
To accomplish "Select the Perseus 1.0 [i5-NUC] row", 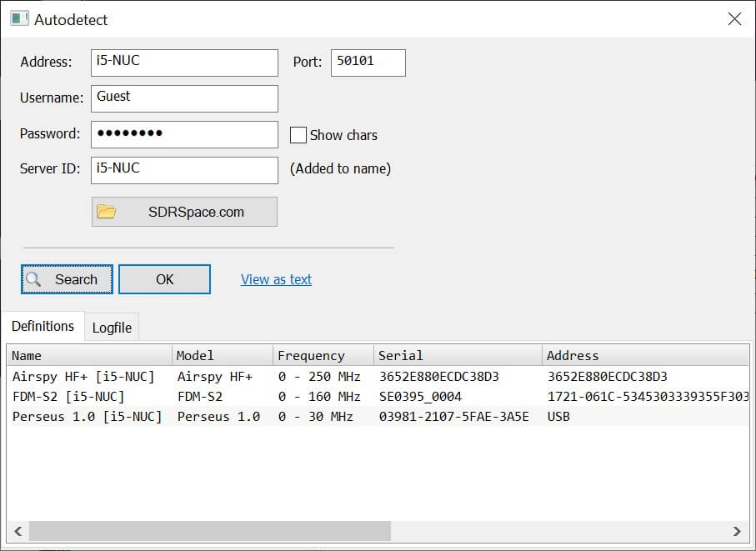I will 88,417.
